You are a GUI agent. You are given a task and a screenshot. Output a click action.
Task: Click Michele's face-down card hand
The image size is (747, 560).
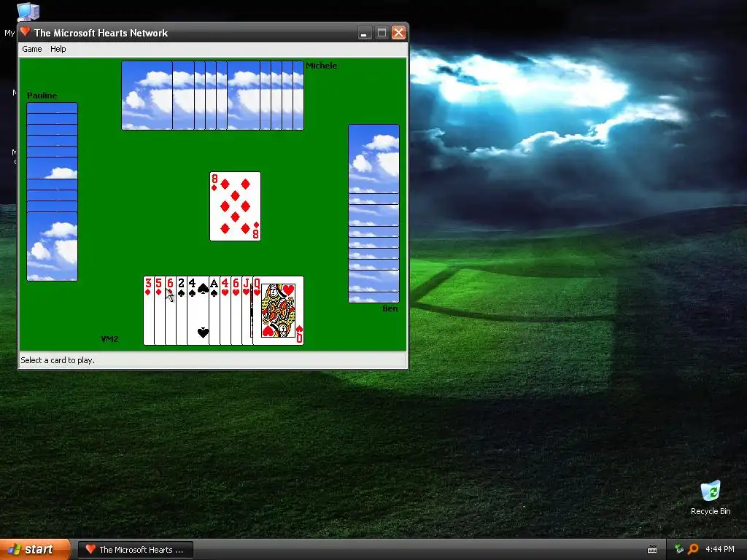(212, 96)
